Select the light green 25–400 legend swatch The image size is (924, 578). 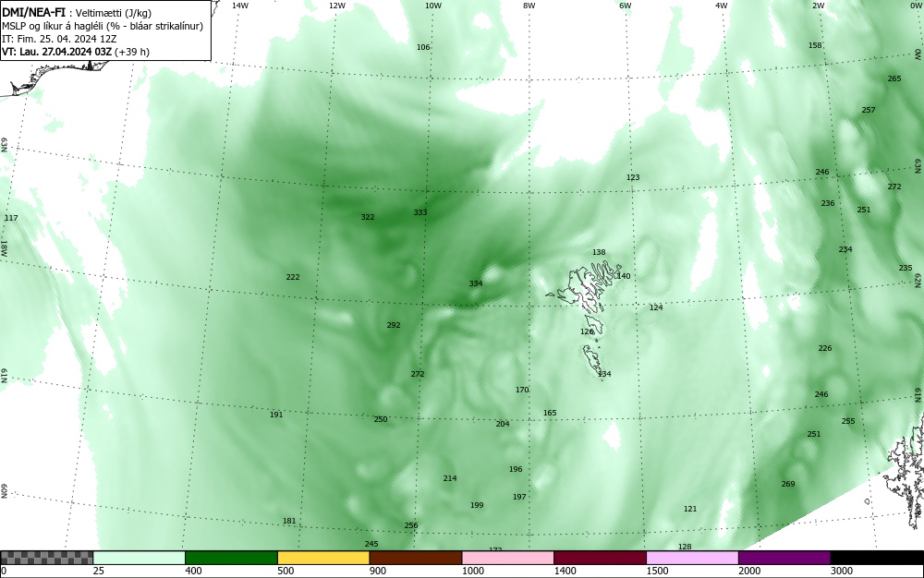click(140, 558)
